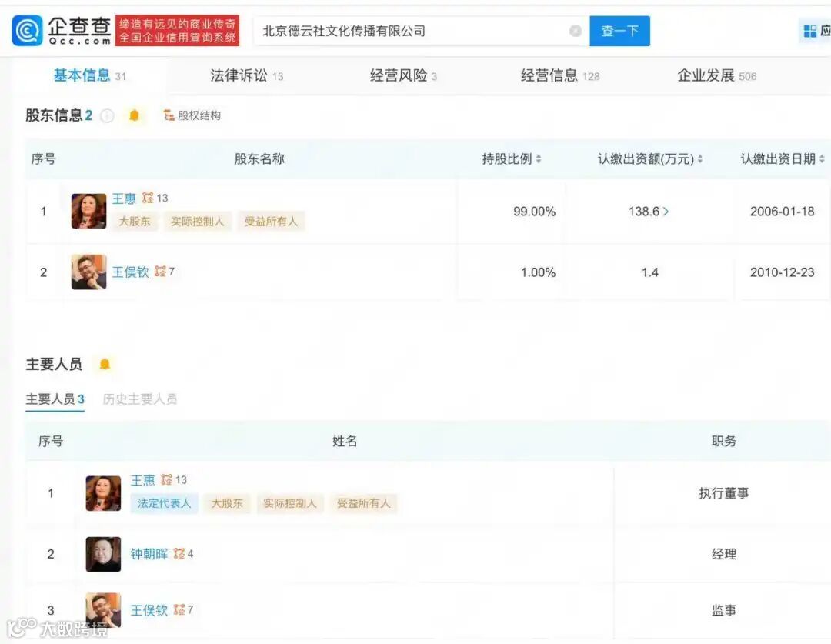Click the 大股东 tag in 主要人员 row
Image resolution: width=831 pixels, height=644 pixels.
click(227, 503)
